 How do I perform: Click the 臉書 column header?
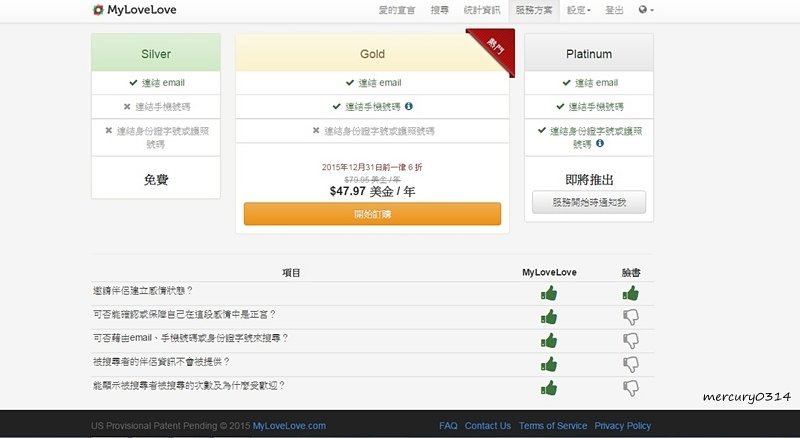pyautogui.click(x=631, y=273)
